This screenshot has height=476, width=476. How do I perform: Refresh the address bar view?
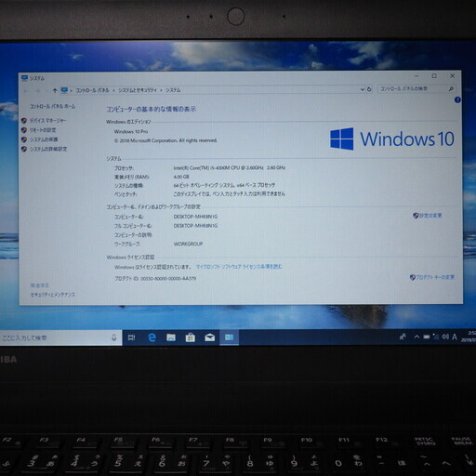point(369,89)
